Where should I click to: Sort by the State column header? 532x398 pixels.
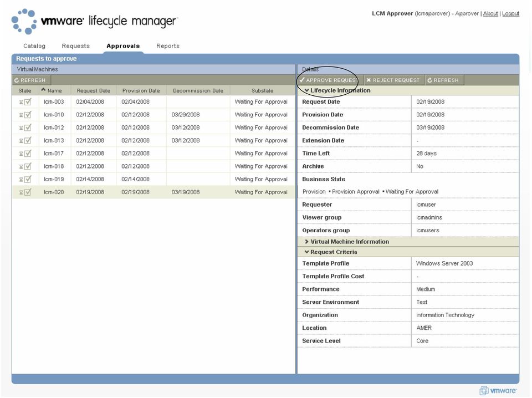pyautogui.click(x=25, y=90)
